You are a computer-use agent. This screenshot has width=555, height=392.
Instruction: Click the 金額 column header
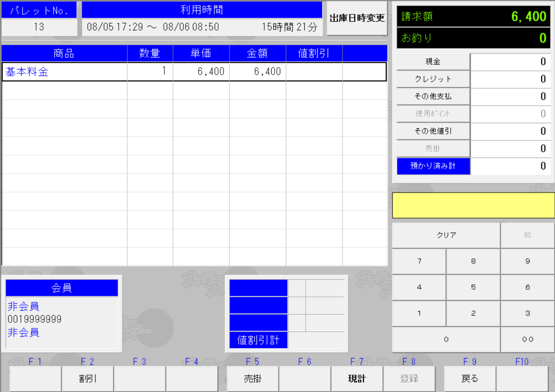click(257, 53)
